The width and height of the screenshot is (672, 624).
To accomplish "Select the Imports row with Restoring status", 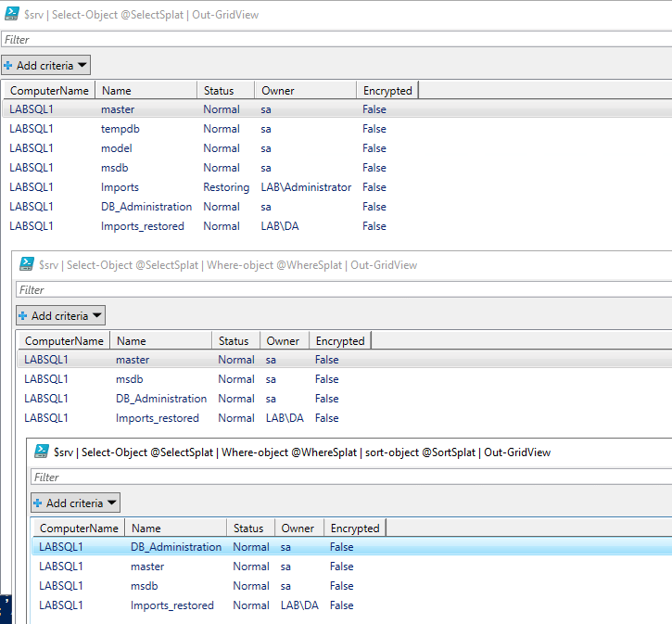I will click(120, 187).
